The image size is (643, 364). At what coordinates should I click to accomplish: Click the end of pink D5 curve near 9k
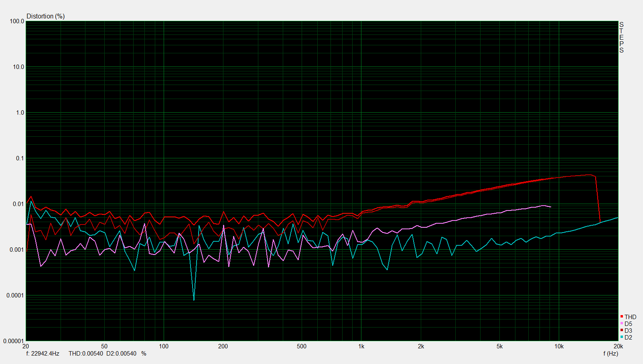click(x=551, y=207)
